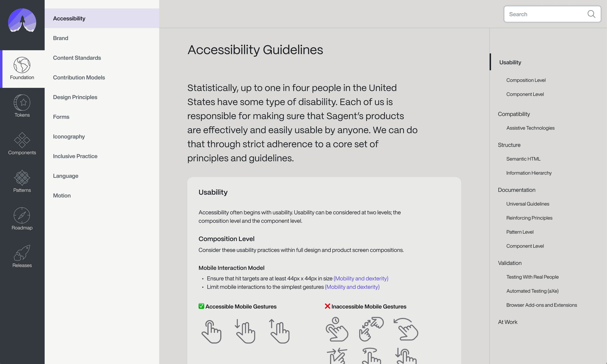Click inside the Search input field
This screenshot has height=364, width=607.
[540, 14]
